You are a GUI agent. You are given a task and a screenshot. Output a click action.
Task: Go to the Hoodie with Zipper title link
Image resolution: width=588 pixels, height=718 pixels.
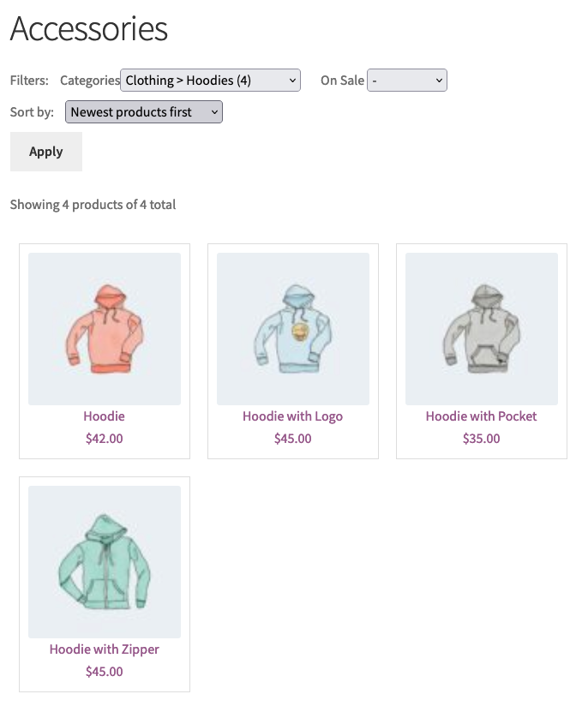(x=105, y=649)
